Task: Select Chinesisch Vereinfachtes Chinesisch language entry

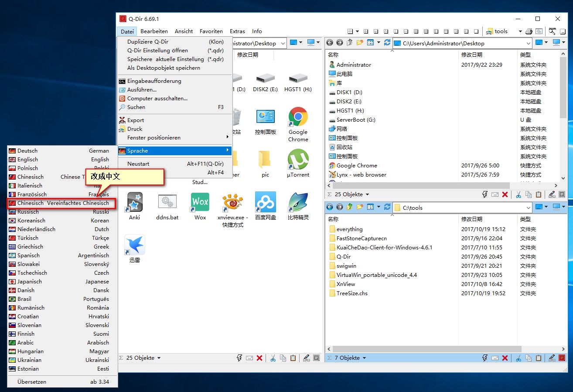Action: point(62,203)
